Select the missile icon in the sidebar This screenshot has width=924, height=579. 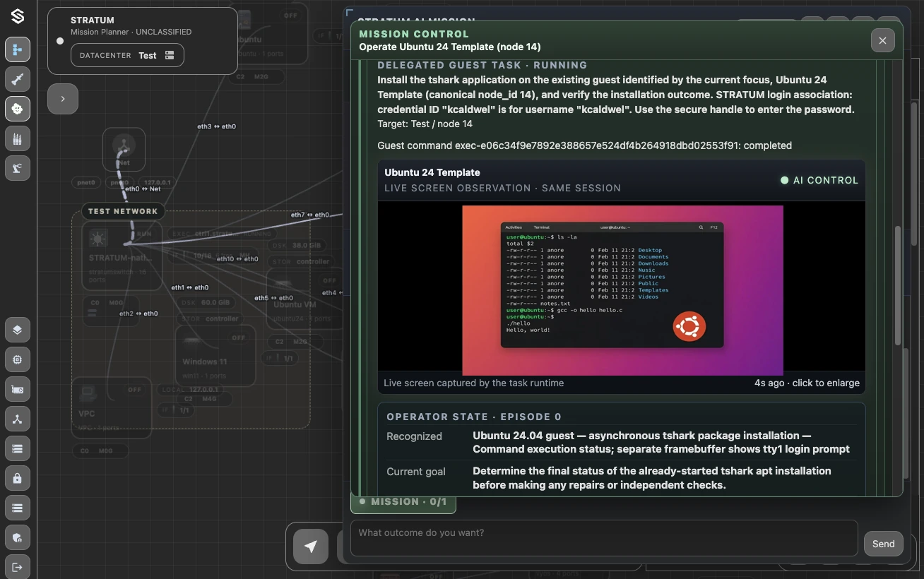coord(18,79)
